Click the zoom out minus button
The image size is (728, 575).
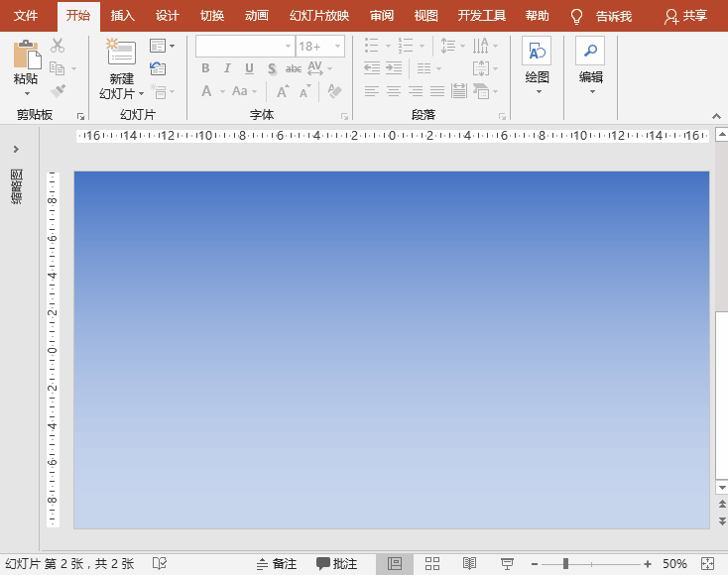point(535,564)
